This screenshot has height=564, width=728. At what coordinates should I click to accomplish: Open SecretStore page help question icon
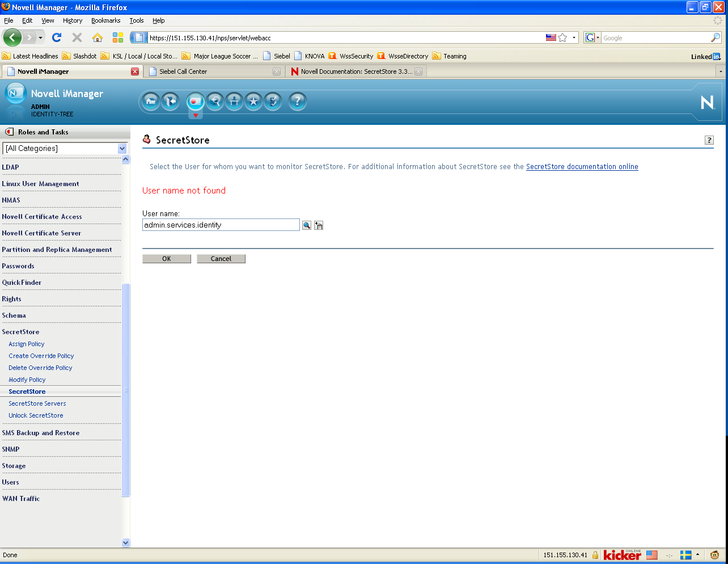pyautogui.click(x=709, y=140)
